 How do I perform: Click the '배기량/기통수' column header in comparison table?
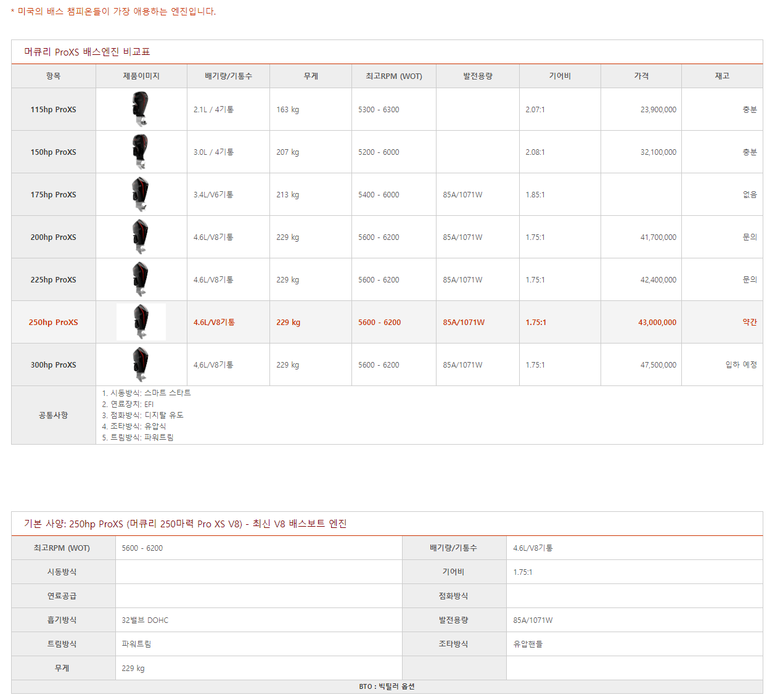click(x=228, y=76)
